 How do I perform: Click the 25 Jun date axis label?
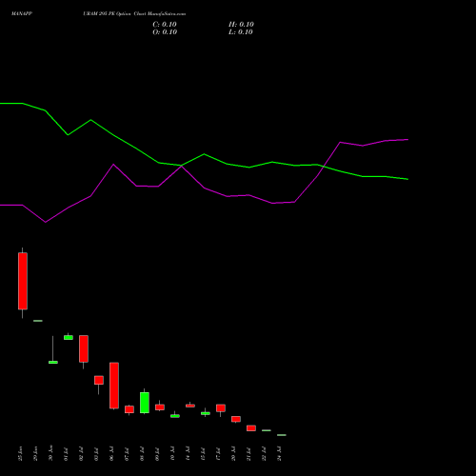(20, 453)
